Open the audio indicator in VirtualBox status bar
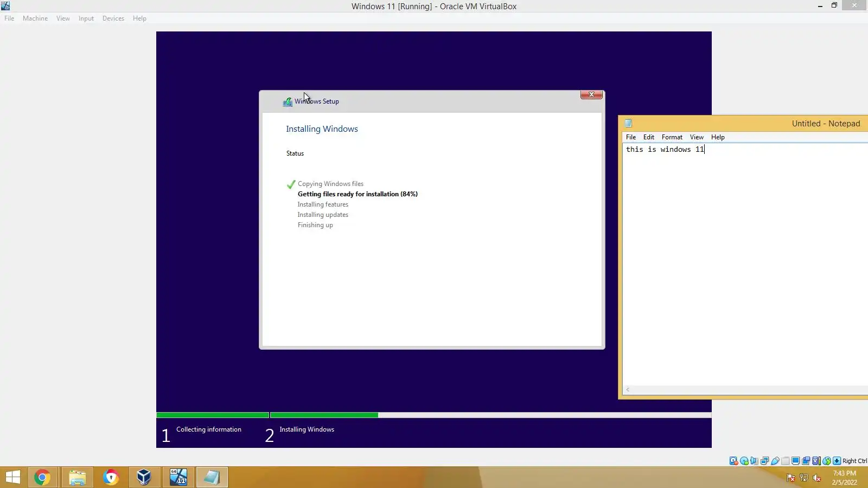Screen dimensions: 868x488 (x=754, y=461)
